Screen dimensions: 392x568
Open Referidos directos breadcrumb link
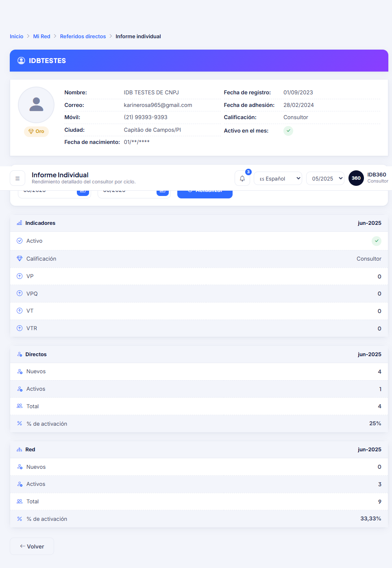pyautogui.click(x=83, y=36)
